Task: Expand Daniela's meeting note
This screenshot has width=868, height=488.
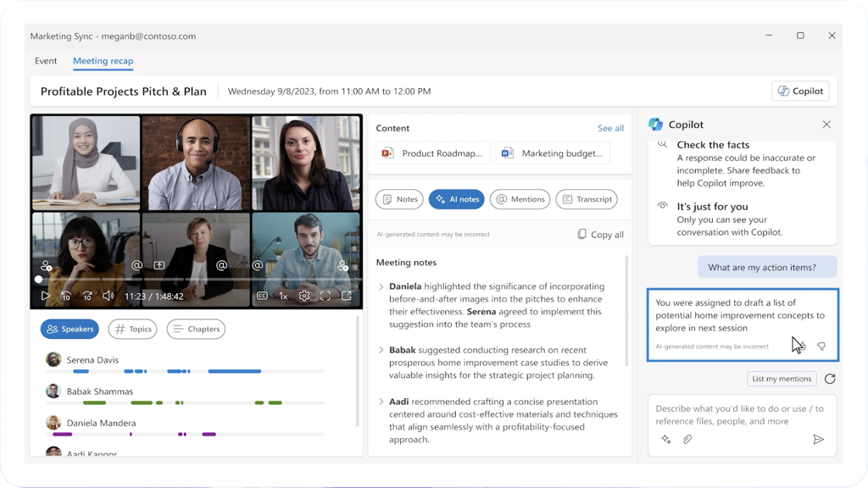Action: (x=381, y=286)
